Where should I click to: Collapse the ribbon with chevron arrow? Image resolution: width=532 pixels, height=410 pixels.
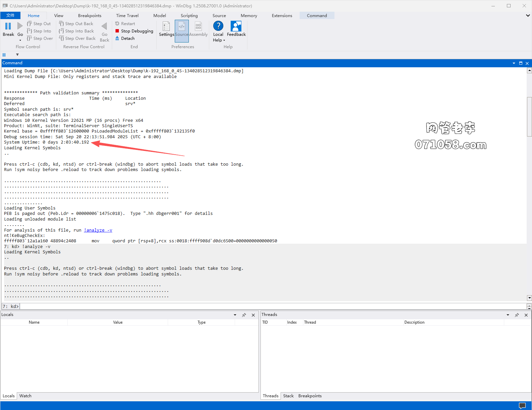(528, 15)
